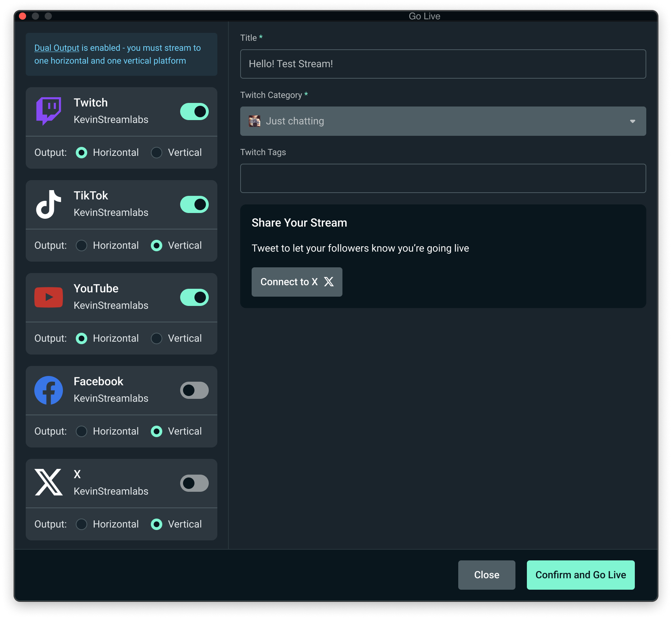This screenshot has width=672, height=619.
Task: Select Vertical output for Twitch
Action: point(157,153)
